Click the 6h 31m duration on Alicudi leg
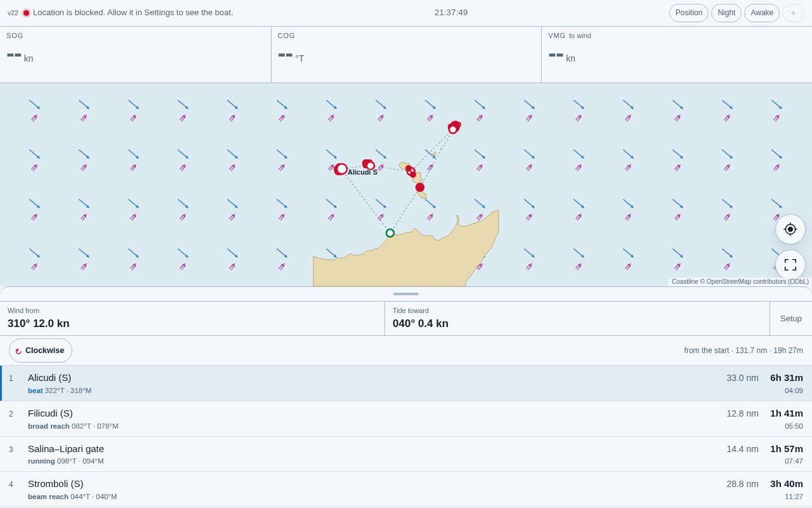The width and height of the screenshot is (812, 508). pos(787,378)
